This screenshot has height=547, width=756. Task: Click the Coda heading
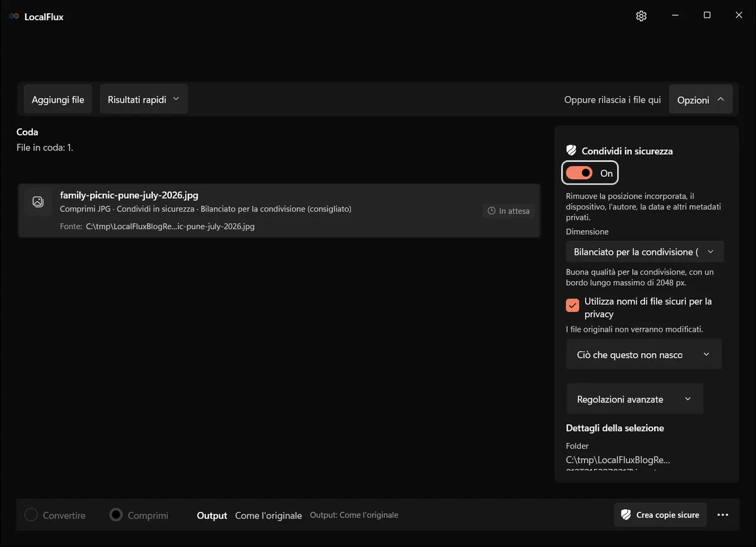(x=27, y=132)
